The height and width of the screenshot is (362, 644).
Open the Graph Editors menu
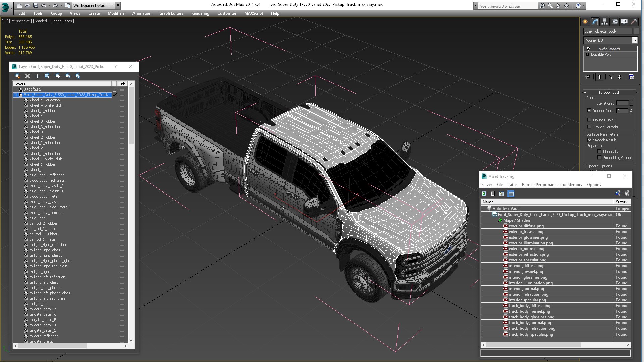coord(171,13)
